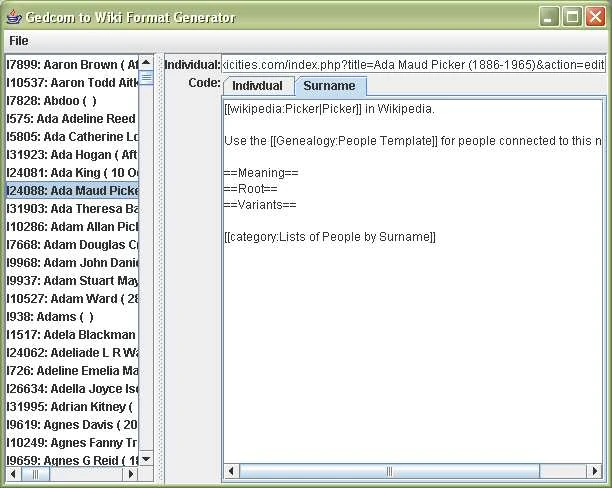This screenshot has width=612, height=488.
Task: Click the list horizontal scroll right arrow
Action: tap(131, 474)
